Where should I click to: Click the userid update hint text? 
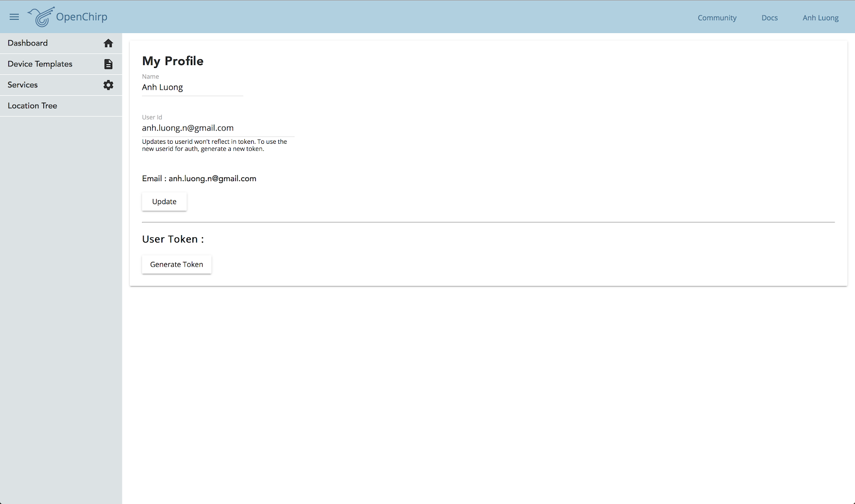(x=214, y=145)
